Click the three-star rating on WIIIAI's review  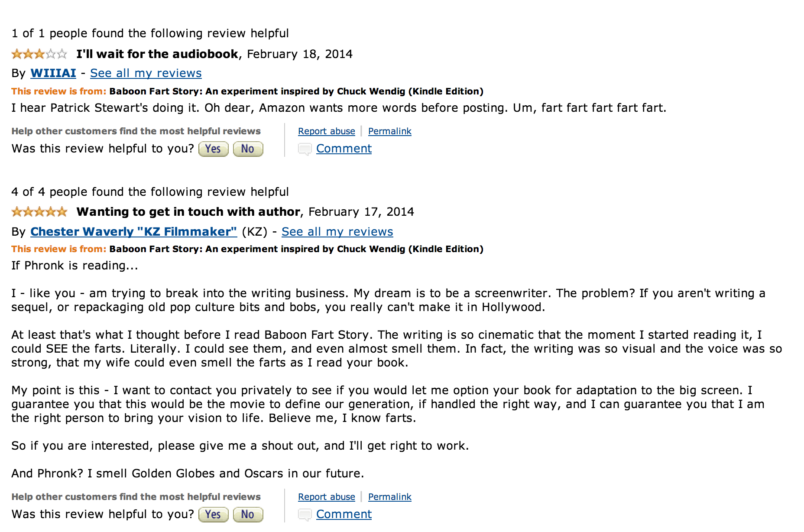point(39,54)
